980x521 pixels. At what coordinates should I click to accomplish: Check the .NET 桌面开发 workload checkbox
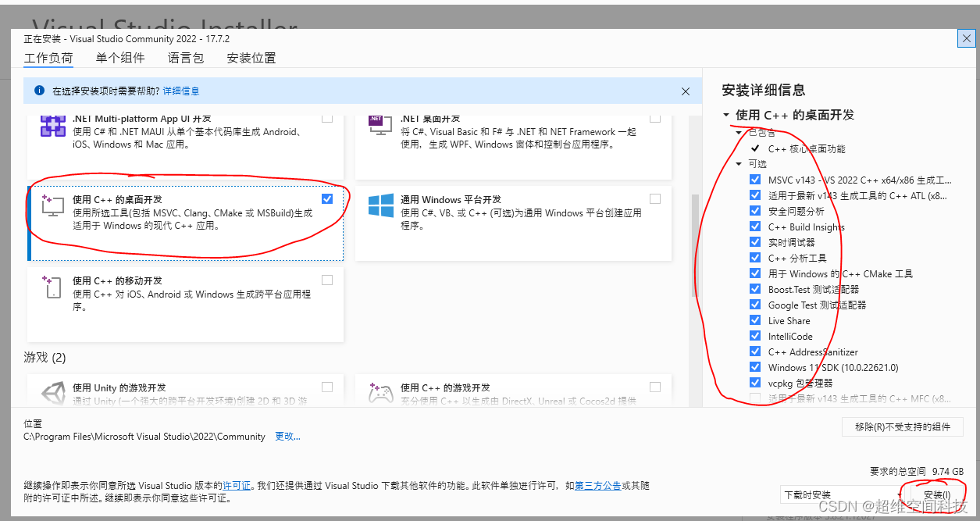(x=655, y=118)
